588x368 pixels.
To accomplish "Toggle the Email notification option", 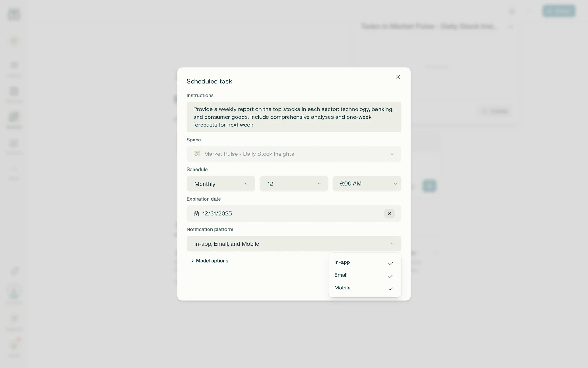I will pos(364,275).
